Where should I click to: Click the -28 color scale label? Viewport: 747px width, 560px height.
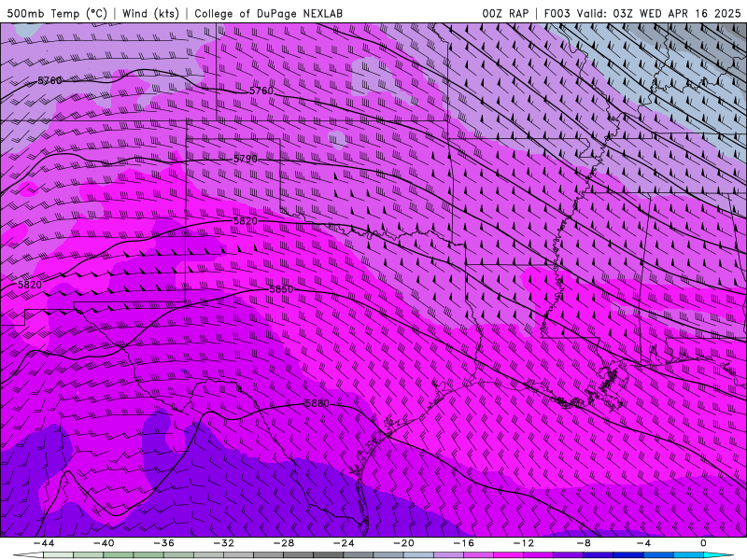tap(284, 543)
